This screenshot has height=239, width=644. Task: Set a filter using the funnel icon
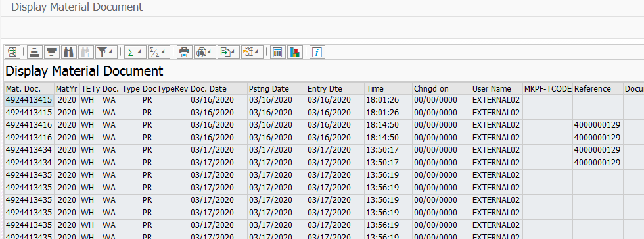click(103, 52)
